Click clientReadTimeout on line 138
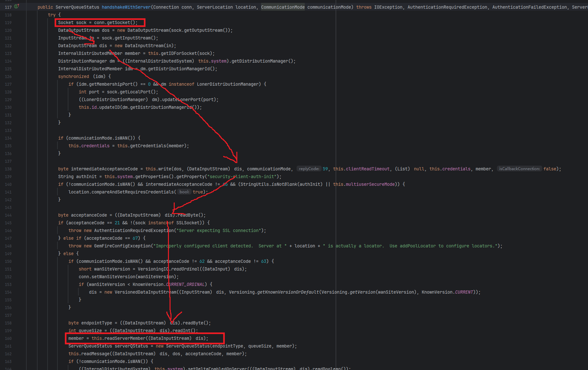The height and width of the screenshot is (370, 588). tap(368, 169)
